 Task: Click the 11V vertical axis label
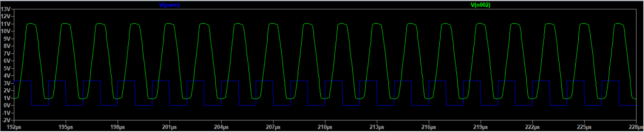6,24
